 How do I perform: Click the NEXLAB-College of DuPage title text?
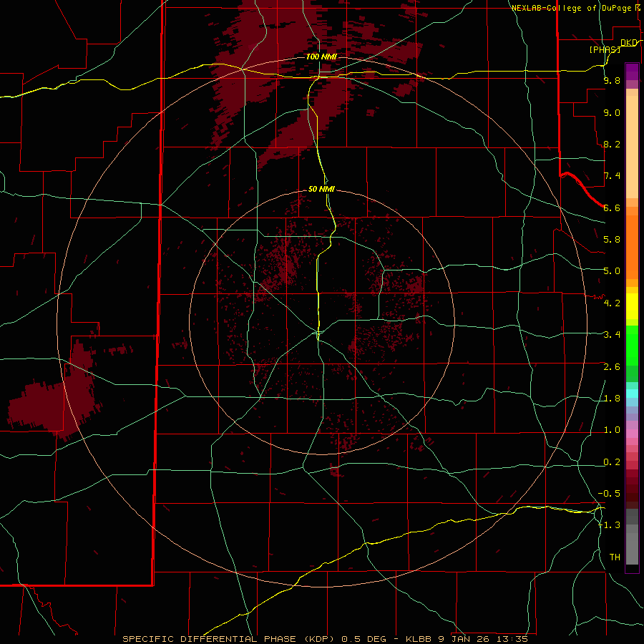pyautogui.click(x=572, y=8)
